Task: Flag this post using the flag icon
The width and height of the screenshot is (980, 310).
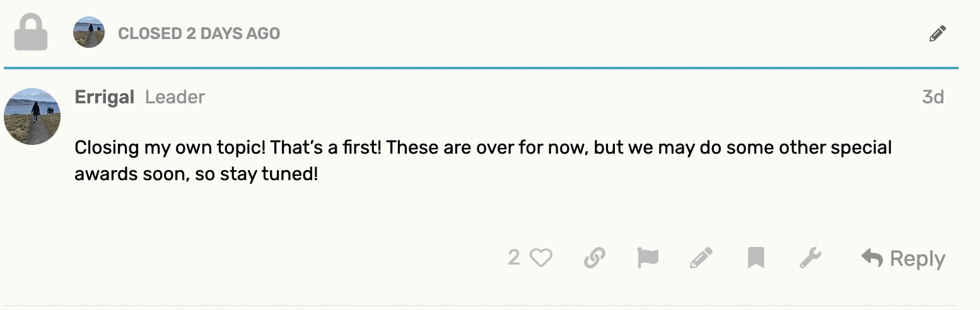Action: point(648,258)
